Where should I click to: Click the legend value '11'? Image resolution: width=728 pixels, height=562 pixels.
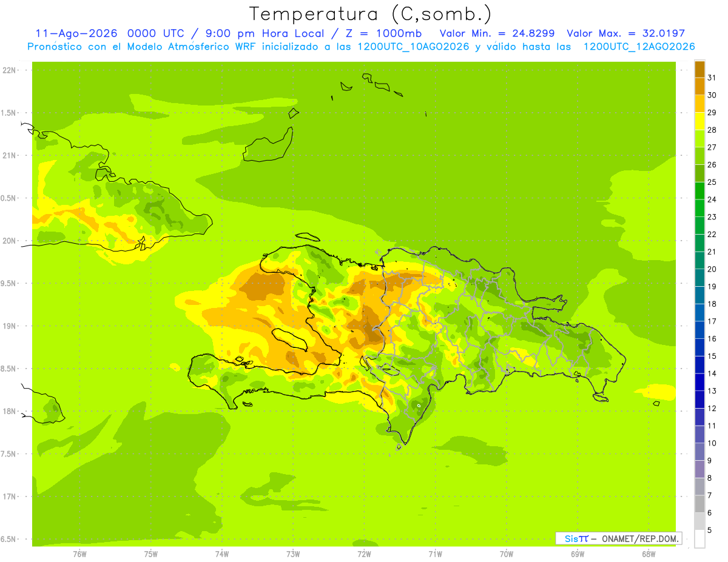[x=712, y=426]
